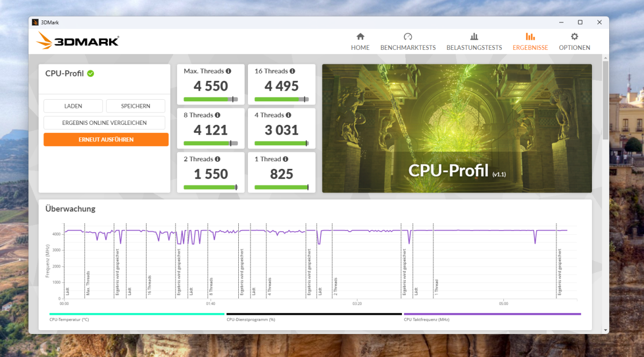This screenshot has width=644, height=357.
Task: Click info icon next to 16 Threads
Action: (292, 71)
